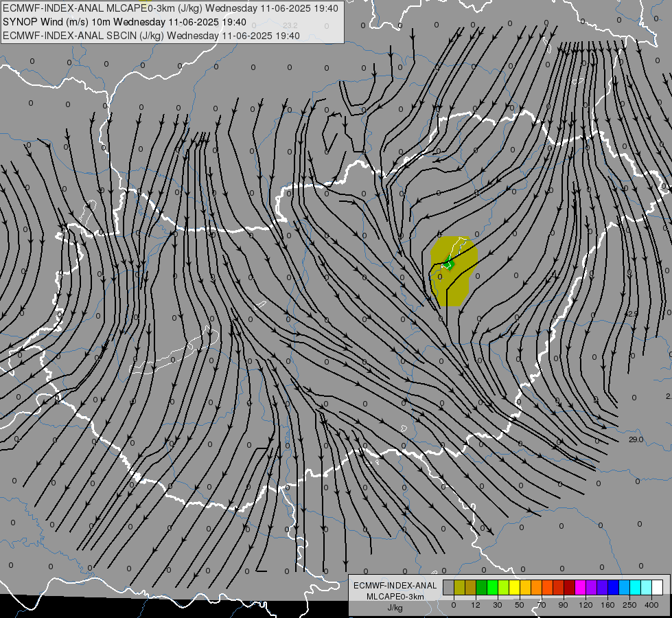Screen dimensions: 672x618
Task: Pick the white legend color swatch
Action: (x=657, y=587)
